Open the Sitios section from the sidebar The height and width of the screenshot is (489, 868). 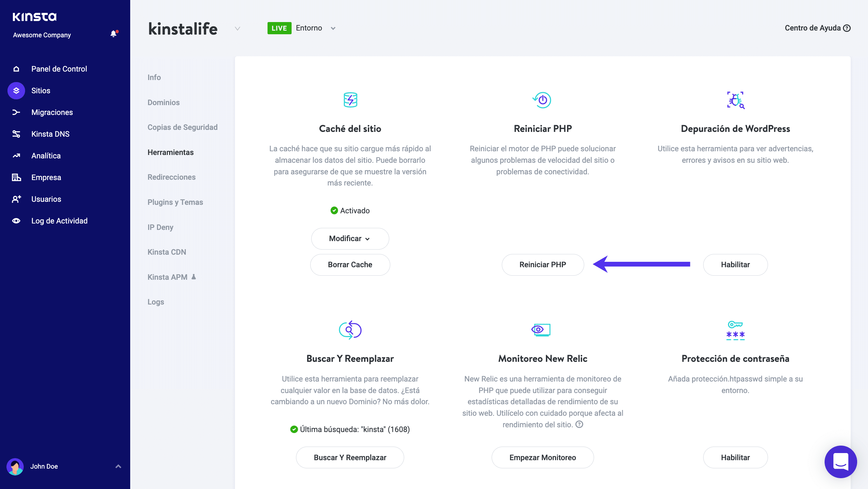point(40,91)
